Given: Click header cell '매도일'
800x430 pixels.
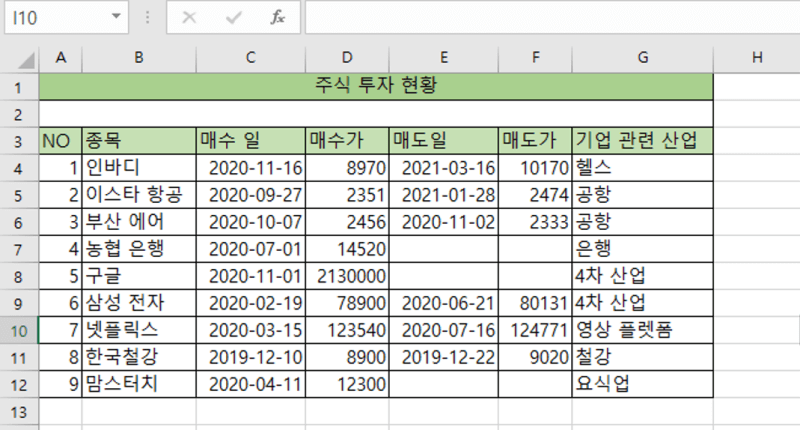Looking at the screenshot, I should (x=444, y=141).
